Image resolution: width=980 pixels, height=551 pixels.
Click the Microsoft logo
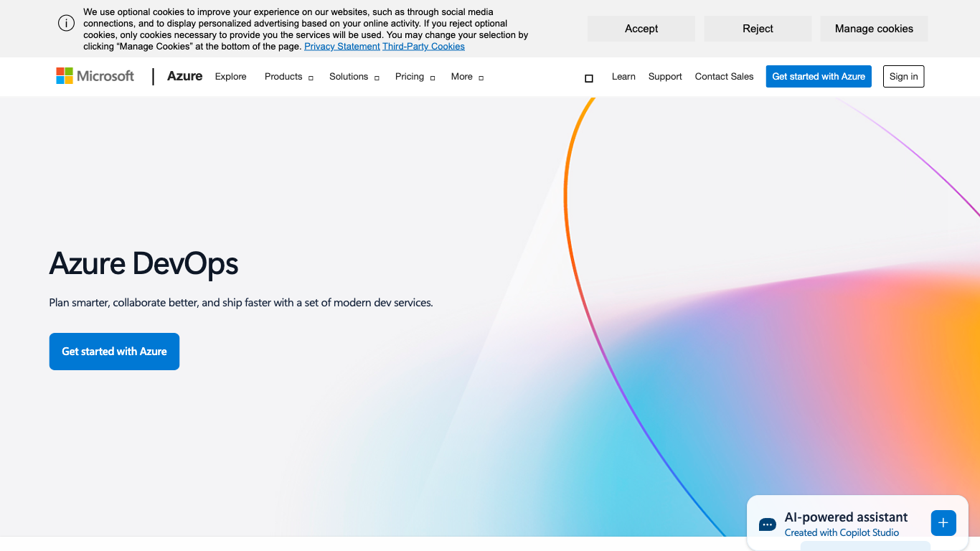(95, 76)
